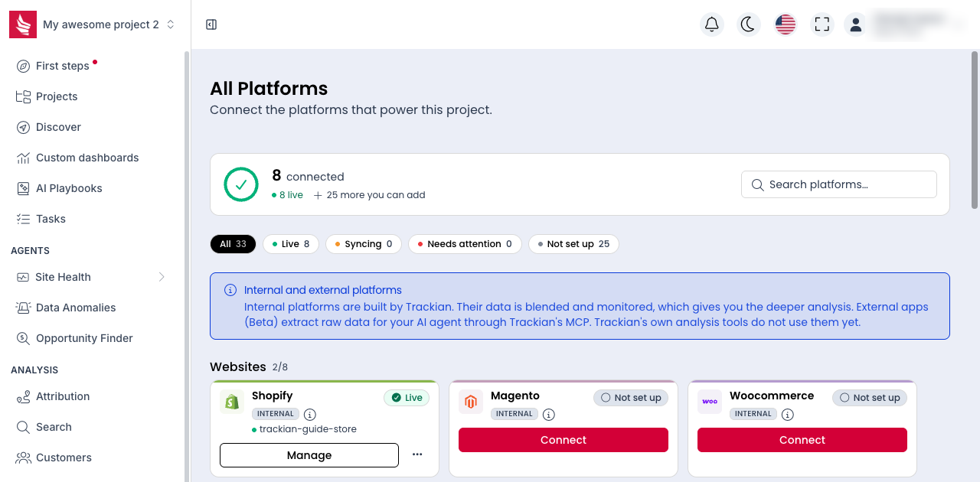Image resolution: width=980 pixels, height=482 pixels.
Task: Click the Search sidebar icon
Action: (23, 427)
